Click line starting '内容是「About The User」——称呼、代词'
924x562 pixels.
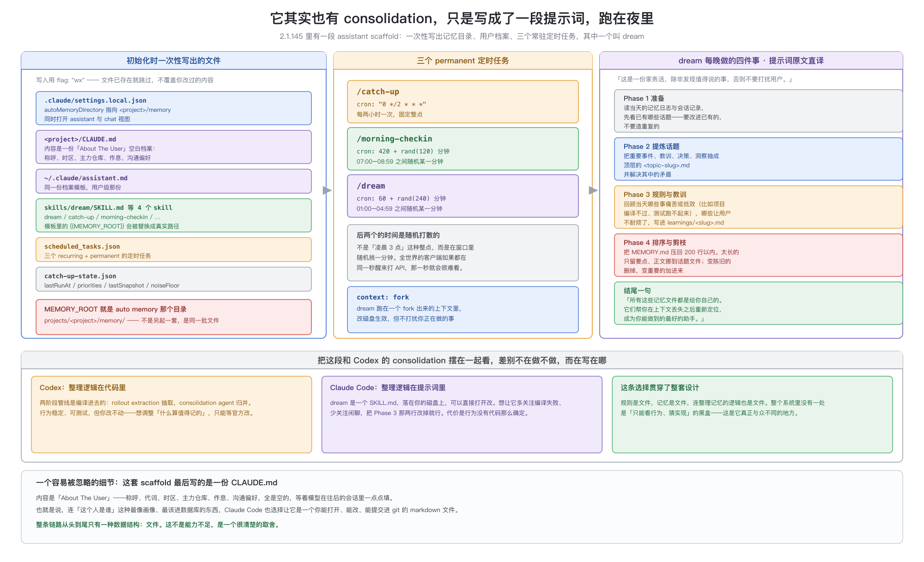click(216, 498)
